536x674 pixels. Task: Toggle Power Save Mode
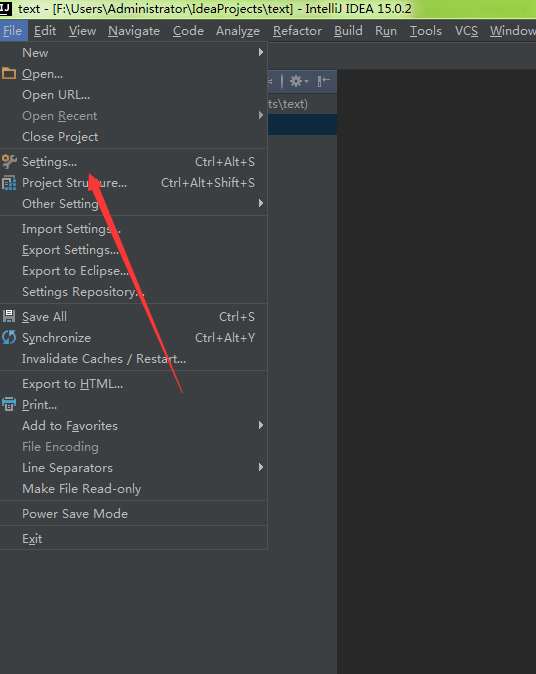pyautogui.click(x=133, y=514)
